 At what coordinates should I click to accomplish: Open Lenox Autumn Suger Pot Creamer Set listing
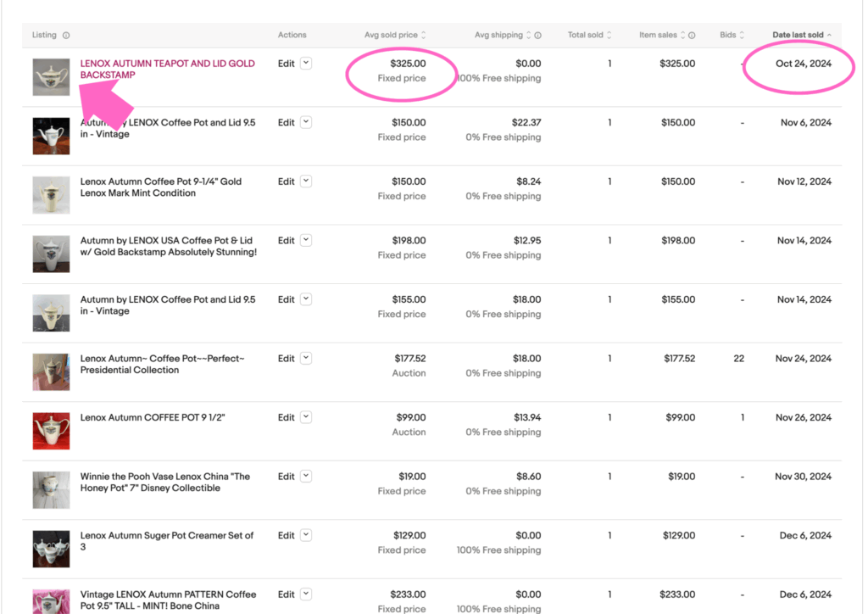pyautogui.click(x=167, y=541)
